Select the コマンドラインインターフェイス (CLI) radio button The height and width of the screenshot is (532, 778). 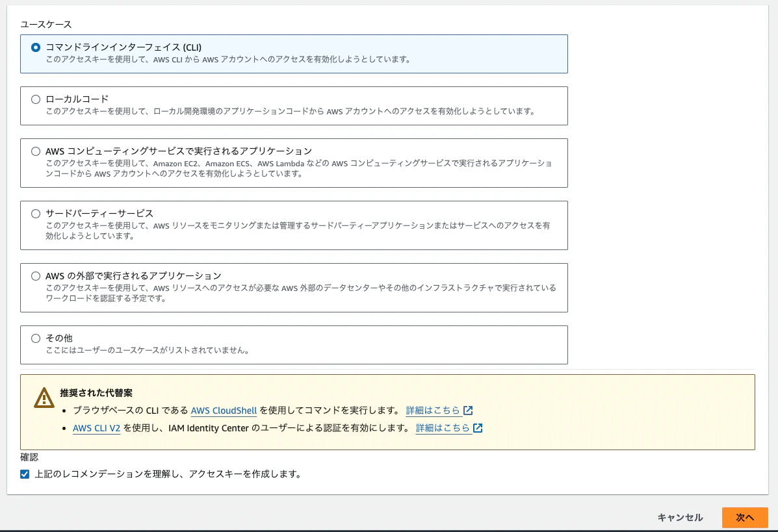coord(36,47)
